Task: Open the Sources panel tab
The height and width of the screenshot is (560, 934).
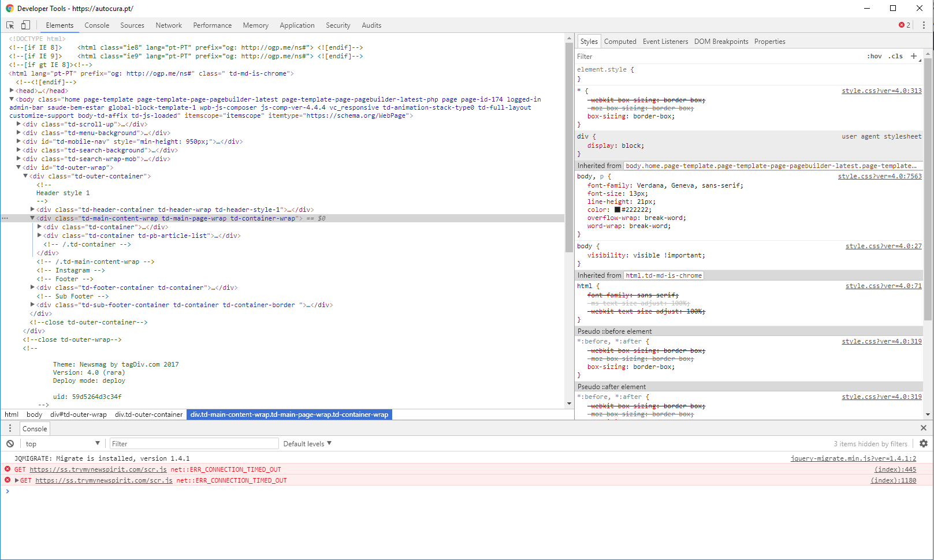Action: [x=132, y=25]
